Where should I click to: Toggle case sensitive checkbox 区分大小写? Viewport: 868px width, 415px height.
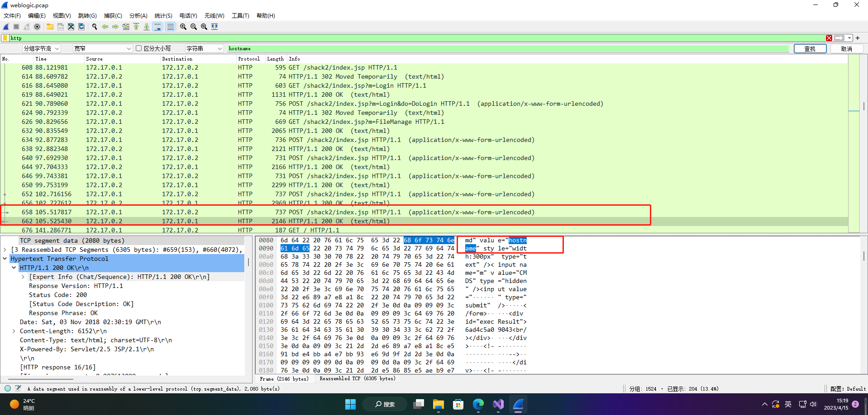point(139,48)
